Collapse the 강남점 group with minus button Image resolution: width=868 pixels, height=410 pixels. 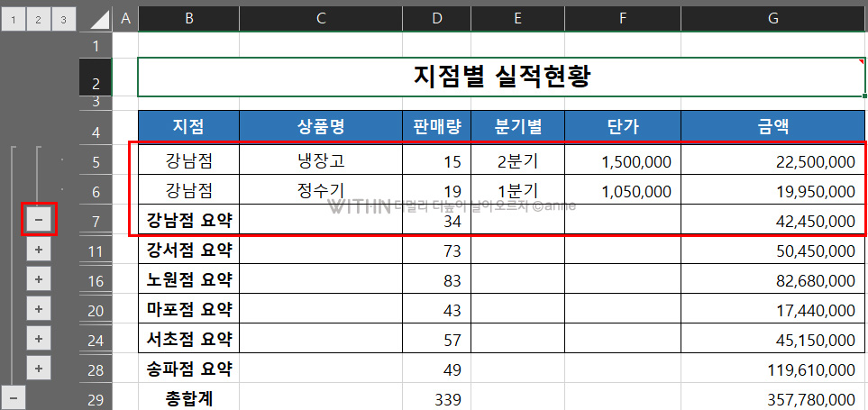click(39, 220)
